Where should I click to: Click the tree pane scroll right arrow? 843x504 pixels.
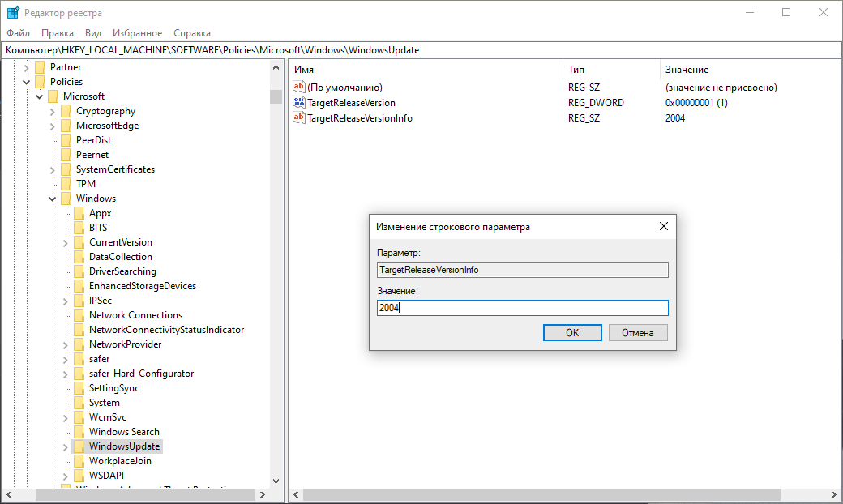pyautogui.click(x=263, y=494)
